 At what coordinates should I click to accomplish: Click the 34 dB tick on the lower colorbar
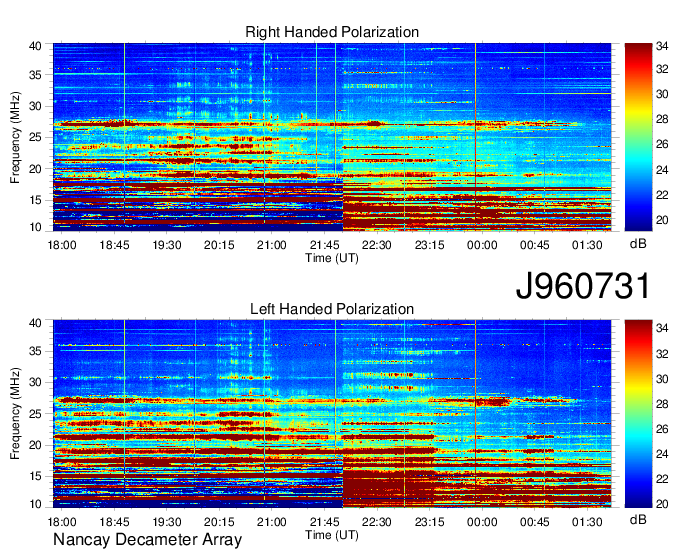coord(662,329)
